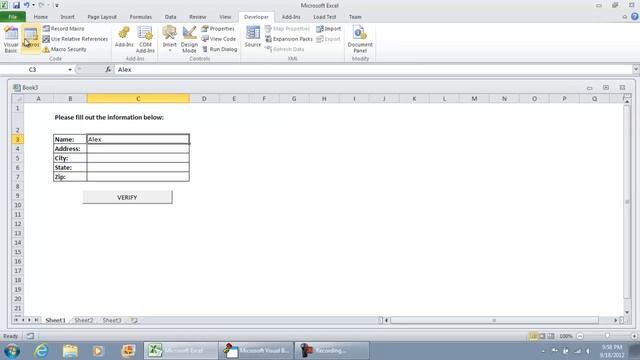Select the empty City input cell

pyautogui.click(x=138, y=158)
